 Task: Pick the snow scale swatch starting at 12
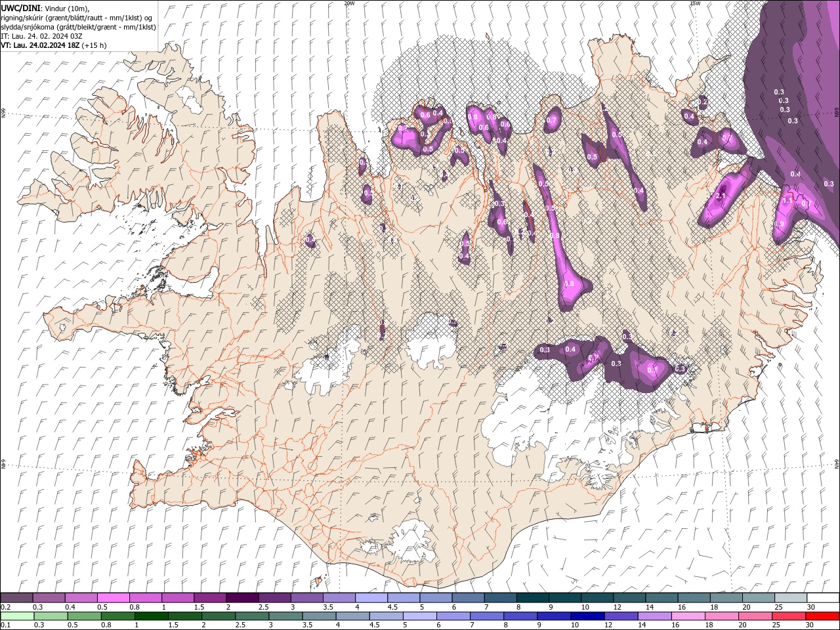[x=629, y=598]
